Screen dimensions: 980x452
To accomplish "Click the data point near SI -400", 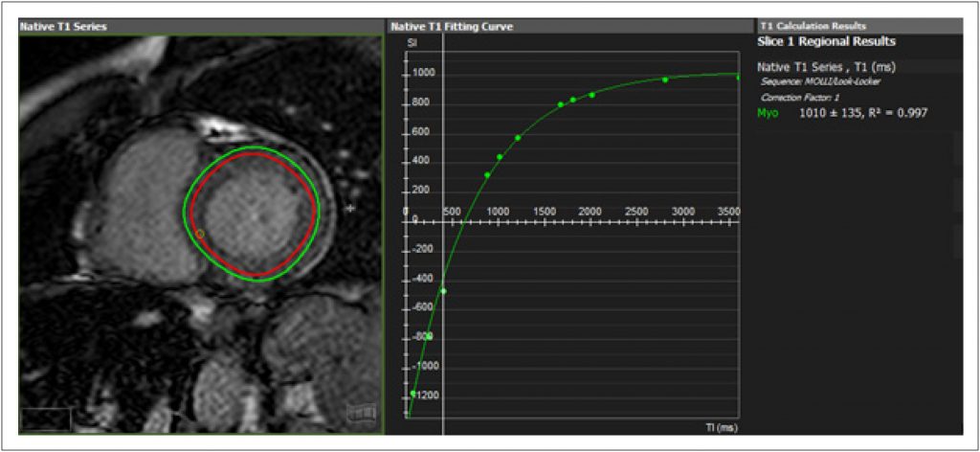I will coord(443,291).
